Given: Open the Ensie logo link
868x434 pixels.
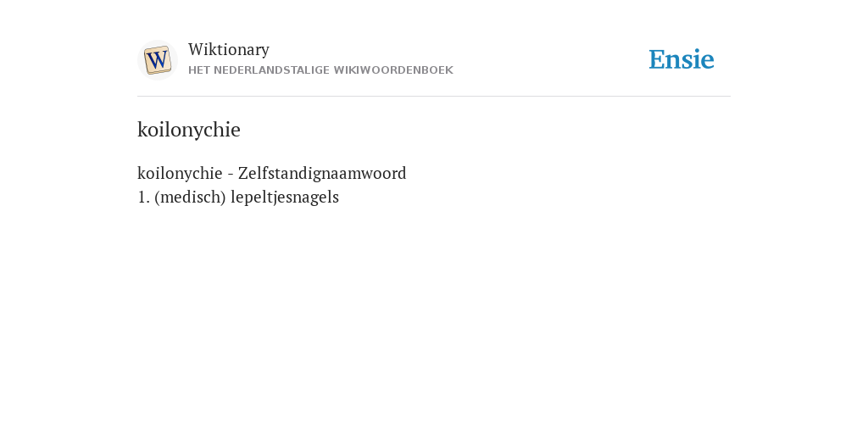Looking at the screenshot, I should (x=682, y=59).
